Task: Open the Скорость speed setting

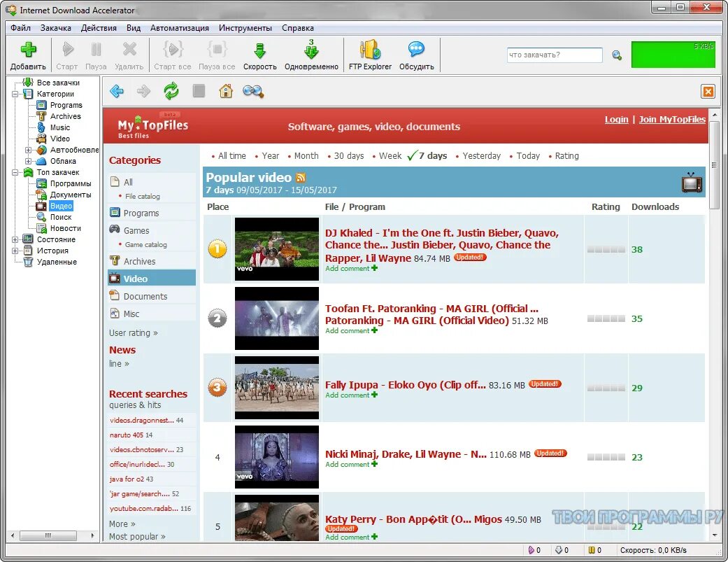Action: click(x=260, y=56)
